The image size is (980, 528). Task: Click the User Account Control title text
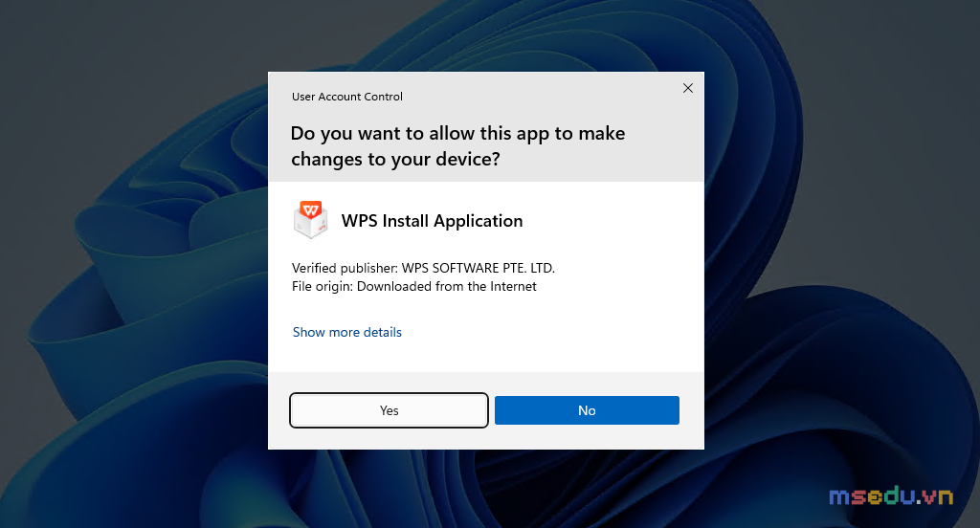346,97
